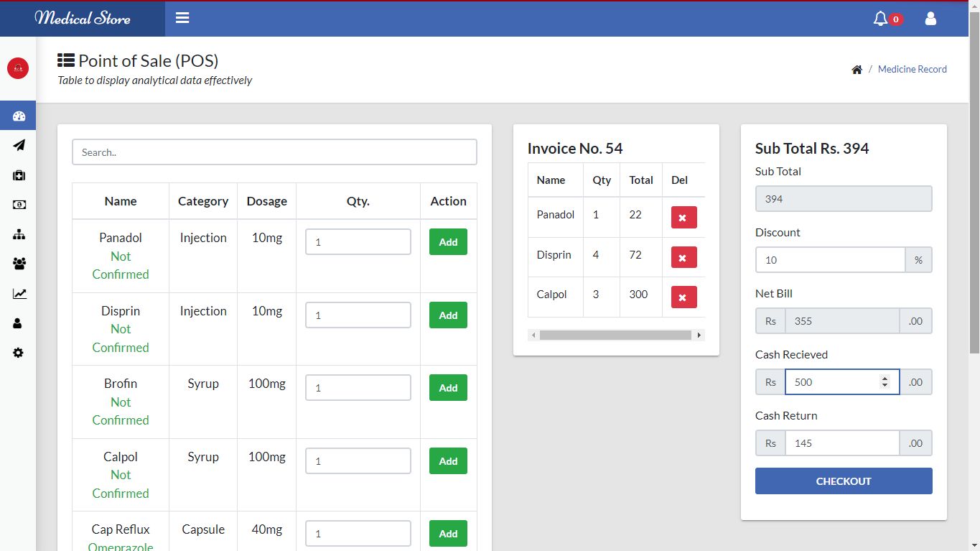The image size is (980, 551).
Task: Click Calpol total 300 in invoice
Action: tap(638, 295)
